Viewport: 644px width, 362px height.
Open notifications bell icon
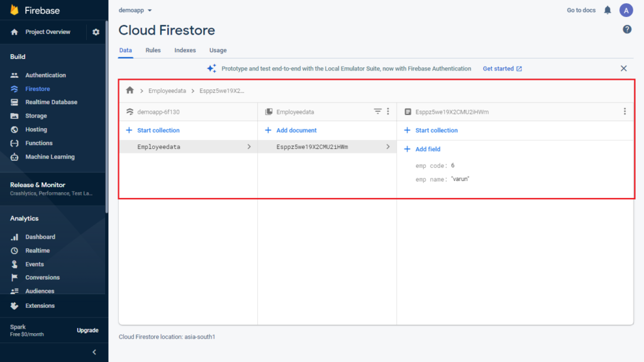click(608, 10)
